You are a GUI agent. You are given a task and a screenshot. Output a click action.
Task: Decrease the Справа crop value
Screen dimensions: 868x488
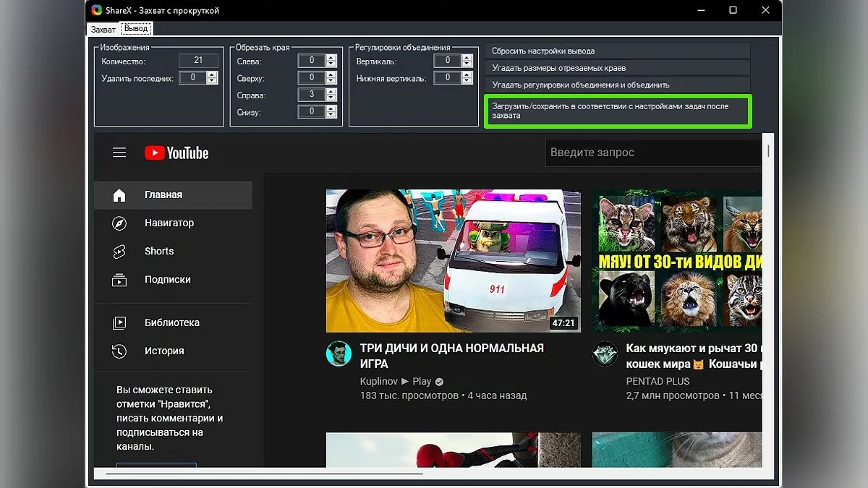(331, 98)
